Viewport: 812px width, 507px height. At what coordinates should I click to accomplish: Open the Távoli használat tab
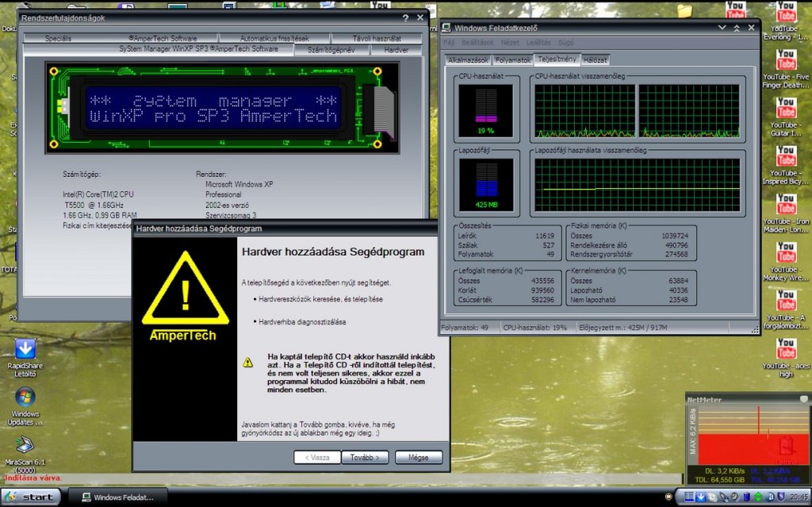tap(377, 38)
